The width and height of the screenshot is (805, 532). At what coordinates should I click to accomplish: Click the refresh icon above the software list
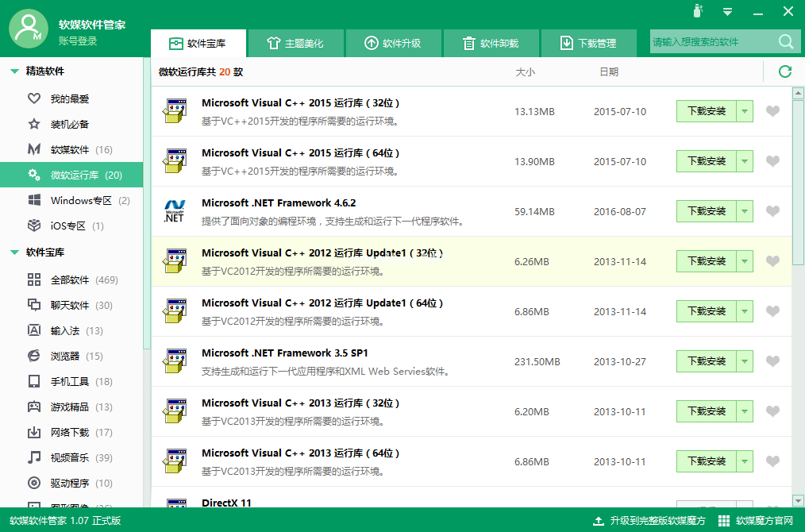click(784, 71)
